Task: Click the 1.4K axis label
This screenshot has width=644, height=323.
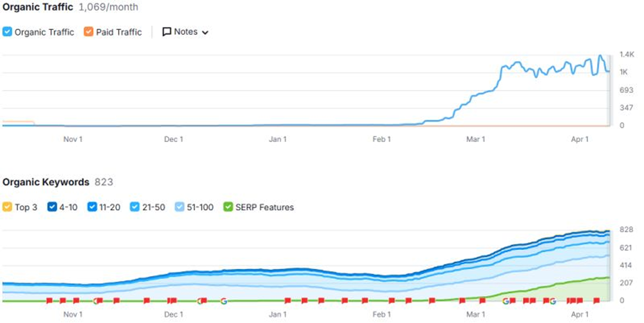Action: (x=627, y=54)
